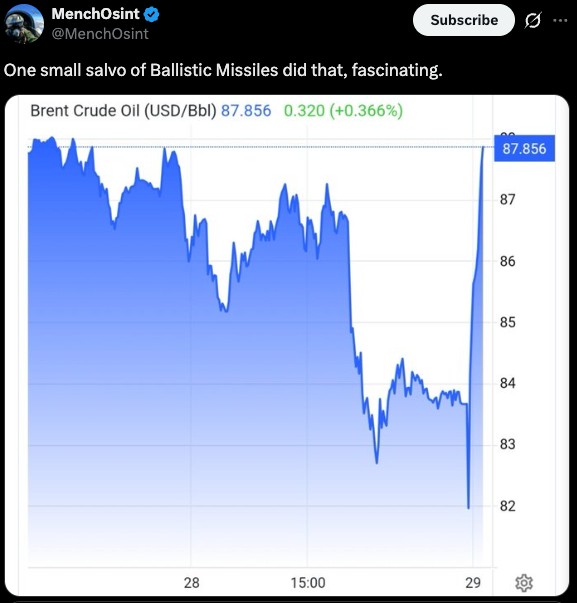
Task: Click the 87.856 current price tag
Action: (524, 148)
